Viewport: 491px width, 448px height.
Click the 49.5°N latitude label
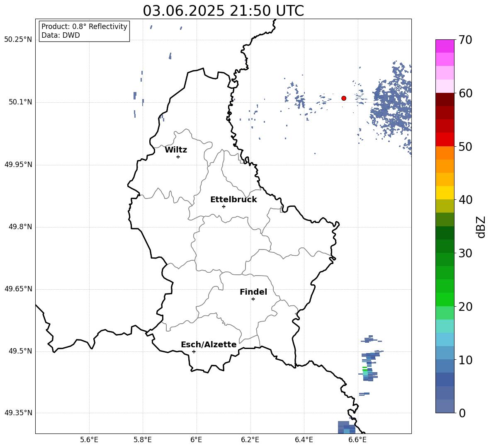pos(20,351)
